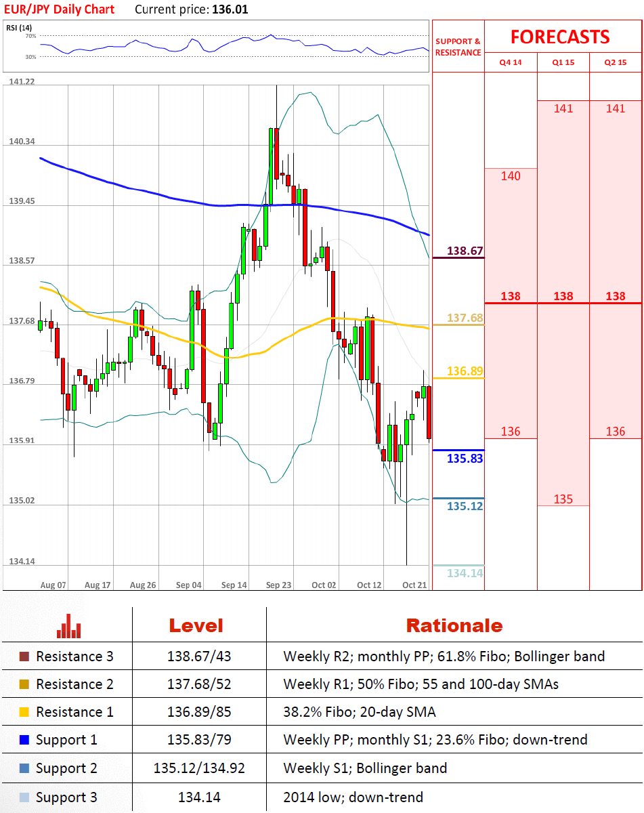Click the "141" forecast in Q2 15 column
This screenshot has width=644, height=813.
616,108
